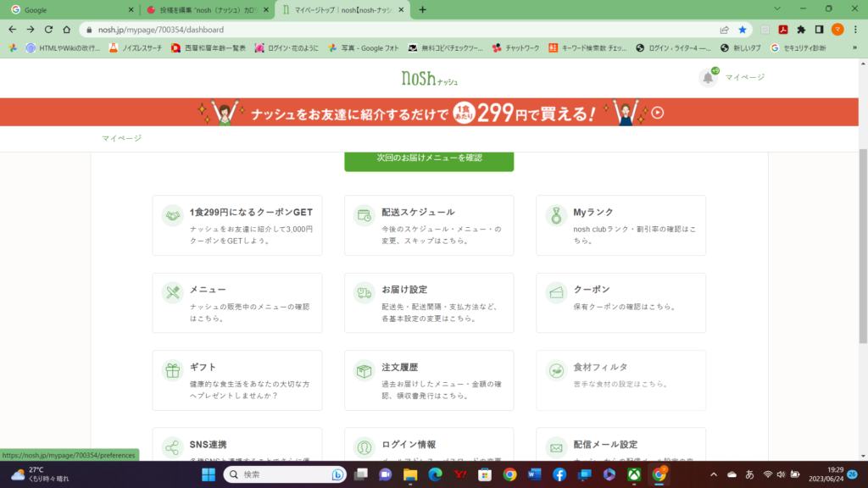Click the handshake icon for 299円 coupon
This screenshot has width=868, height=488.
click(x=173, y=215)
